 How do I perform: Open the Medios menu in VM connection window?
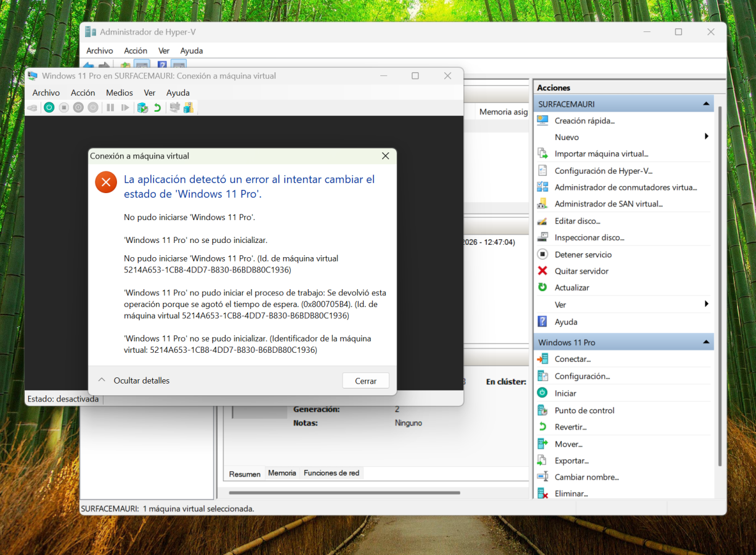point(119,92)
